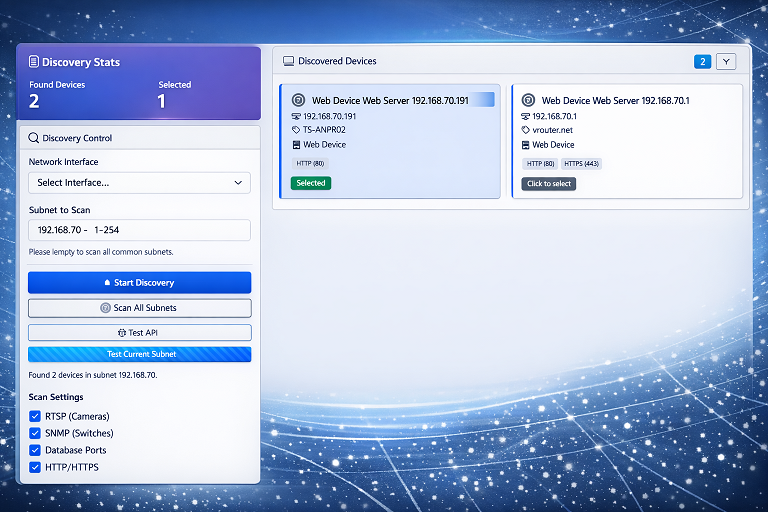Toggle the RTSP (Cameras) checkbox
768x512 pixels.
[35, 416]
